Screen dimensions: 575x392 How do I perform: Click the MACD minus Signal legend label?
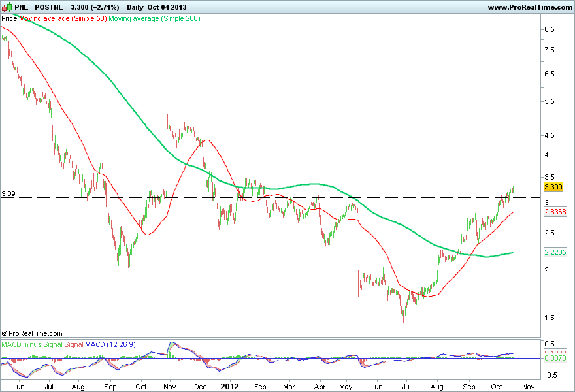point(31,345)
